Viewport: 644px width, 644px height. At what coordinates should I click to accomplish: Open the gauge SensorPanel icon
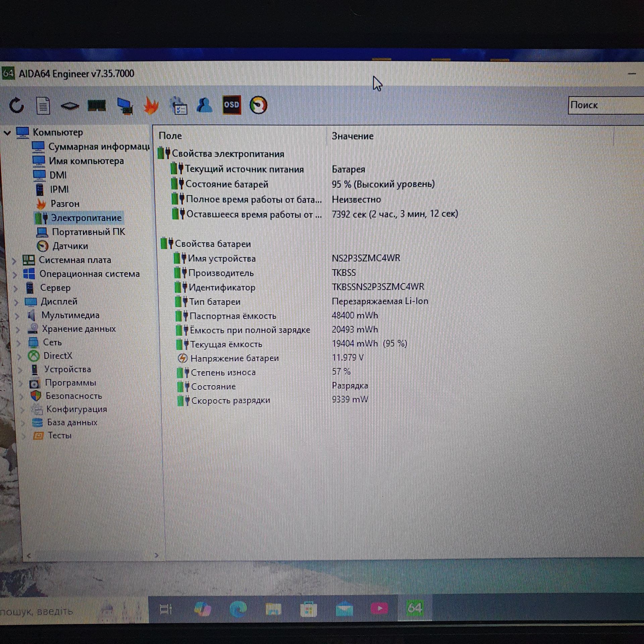258,105
